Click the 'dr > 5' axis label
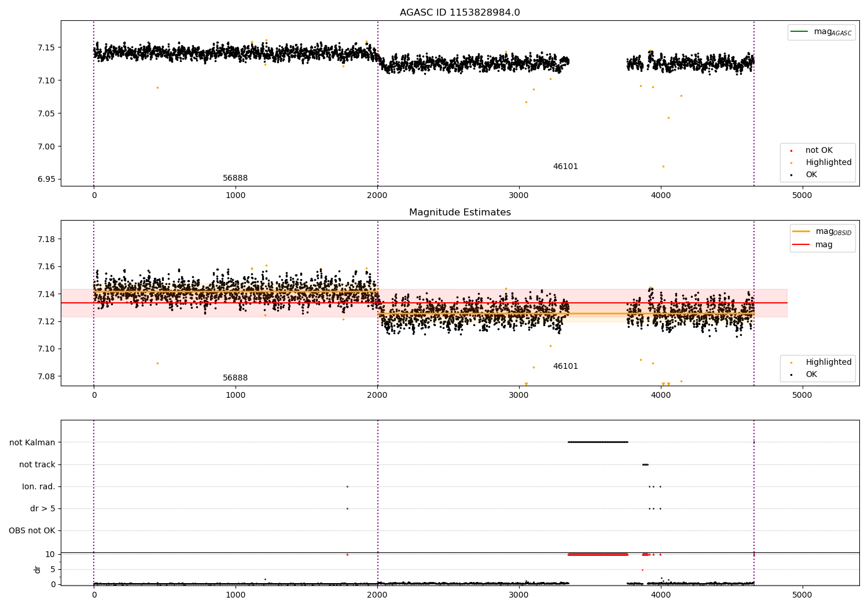The width and height of the screenshot is (868, 608). pyautogui.click(x=43, y=508)
